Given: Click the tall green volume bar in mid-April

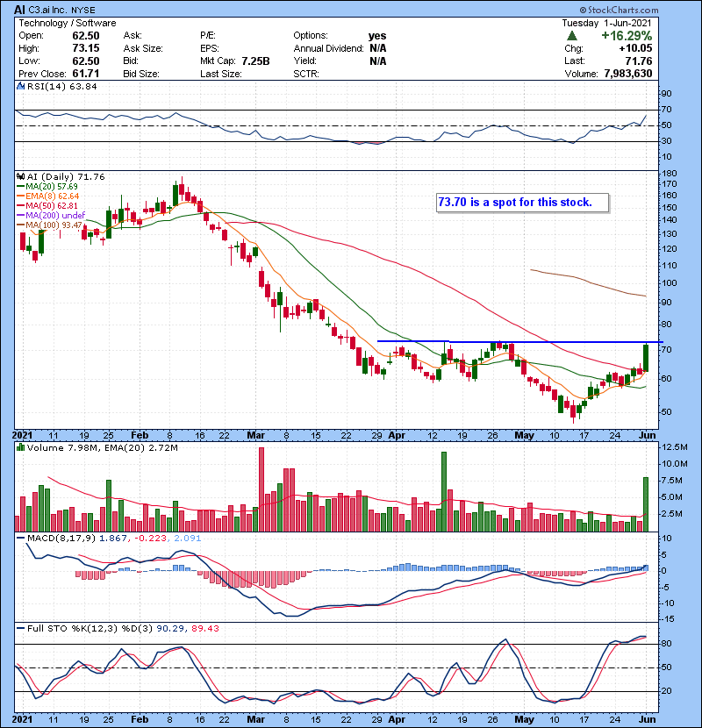Looking at the screenshot, I should coord(444,492).
